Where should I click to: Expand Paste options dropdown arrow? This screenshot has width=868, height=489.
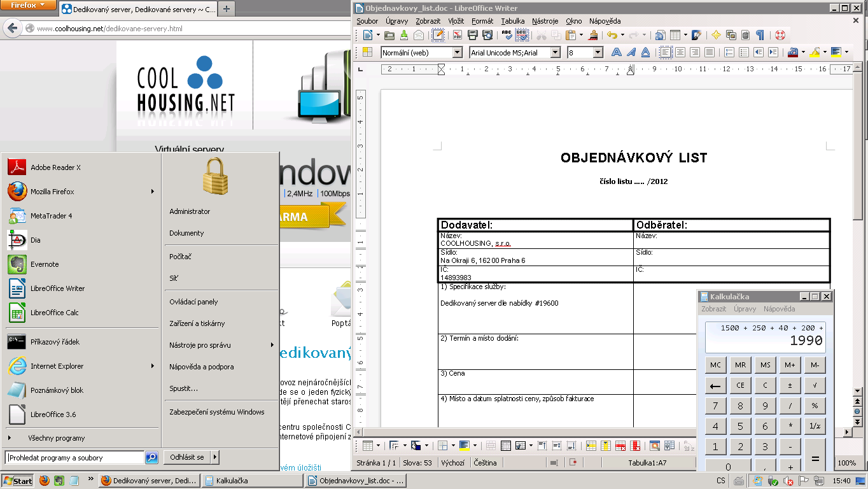580,35
